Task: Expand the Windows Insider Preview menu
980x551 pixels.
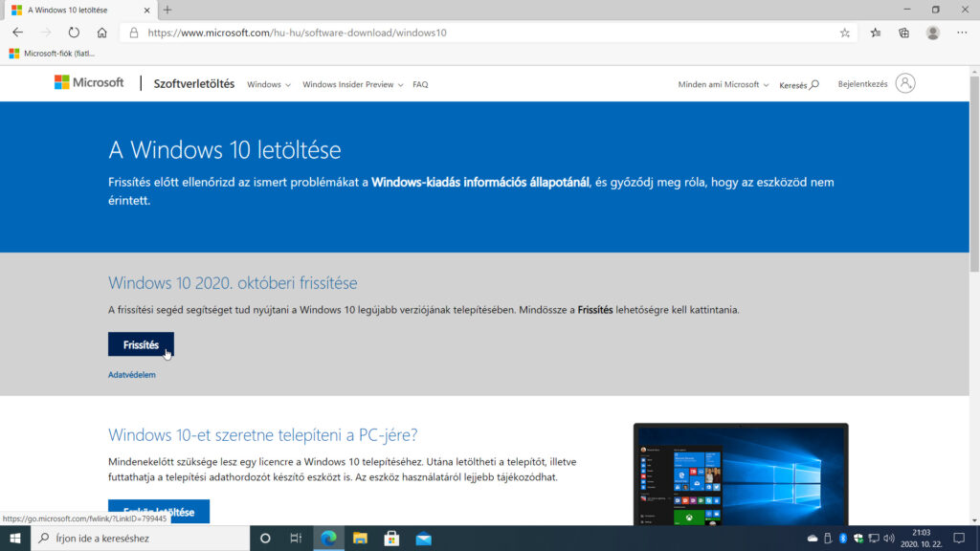Action: 352,84
